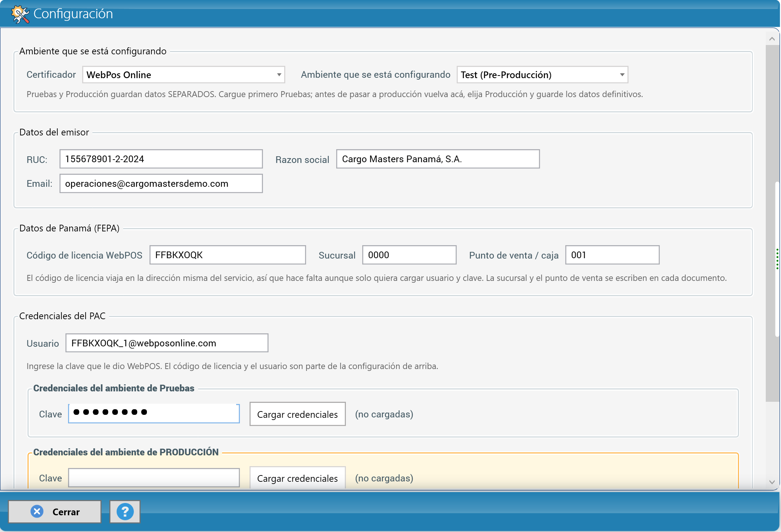
Task: Close the window with the Cerrar button
Action: point(55,512)
